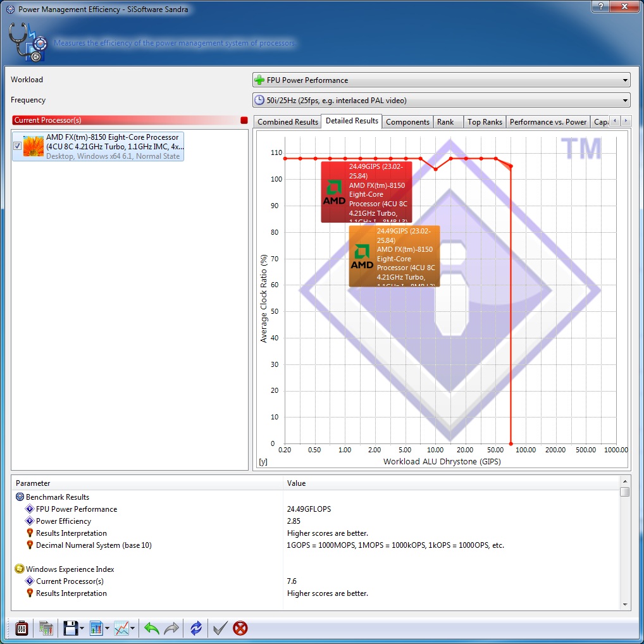Click the bar chart report icon
Viewport: 644px width, 644px height.
[x=96, y=628]
